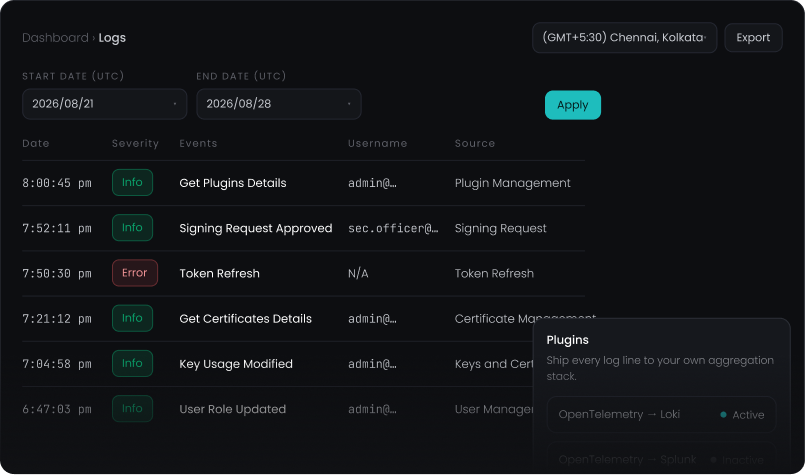Apply the date filter

pos(572,105)
